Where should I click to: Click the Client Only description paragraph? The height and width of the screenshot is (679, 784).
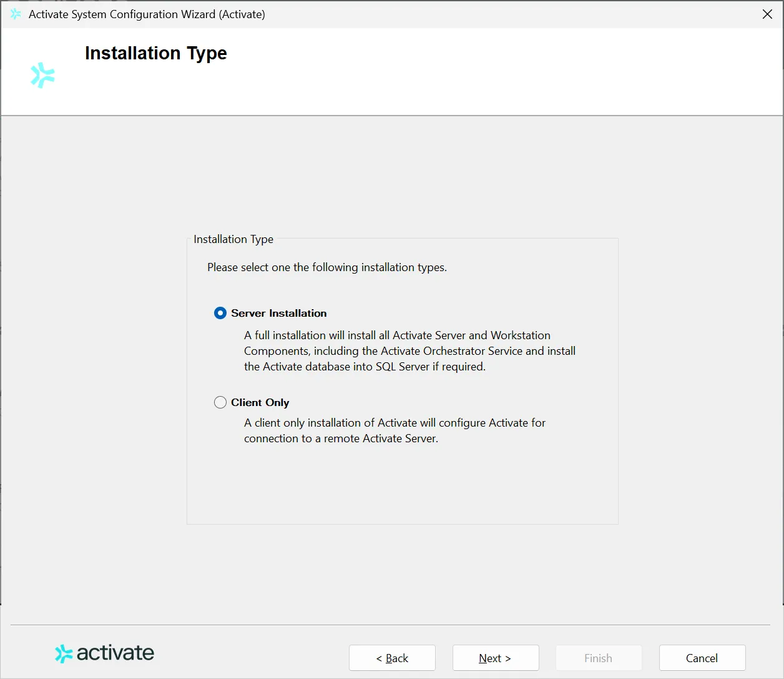tap(394, 430)
